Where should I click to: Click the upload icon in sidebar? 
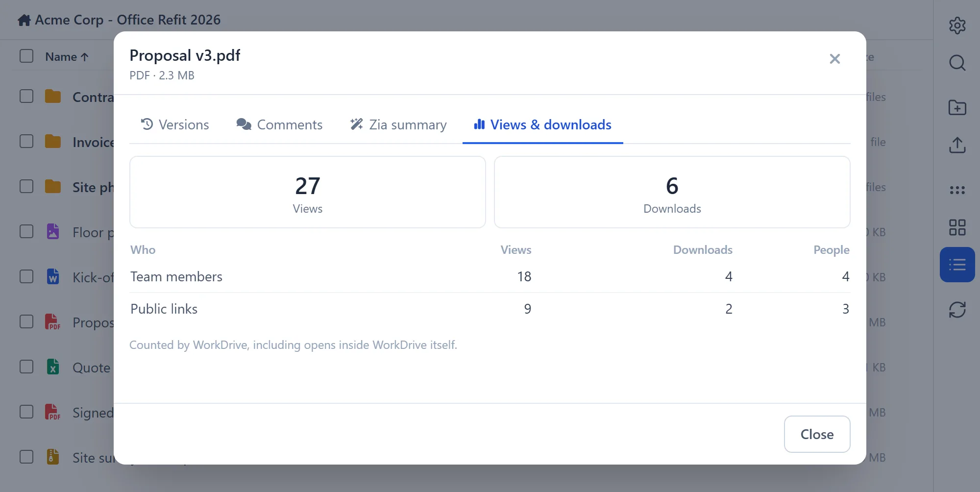tap(957, 145)
